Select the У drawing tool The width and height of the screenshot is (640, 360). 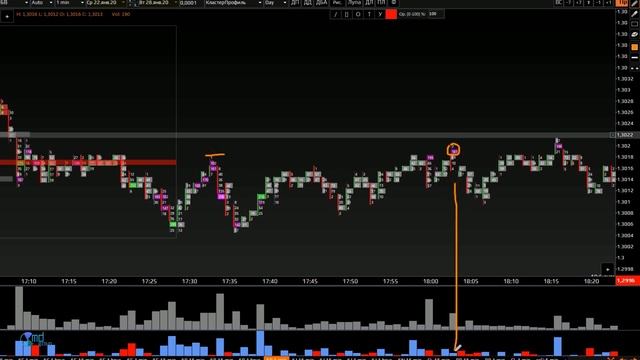[380, 14]
